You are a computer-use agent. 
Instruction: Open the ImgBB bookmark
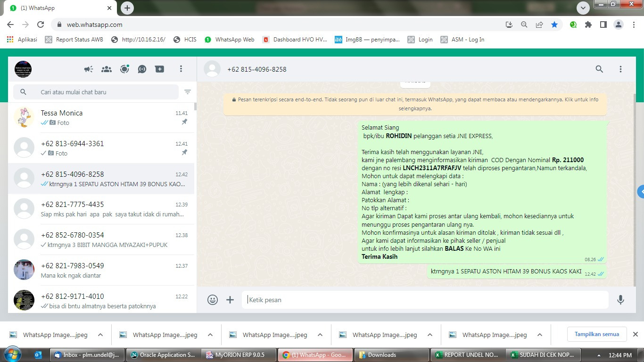pyautogui.click(x=367, y=40)
